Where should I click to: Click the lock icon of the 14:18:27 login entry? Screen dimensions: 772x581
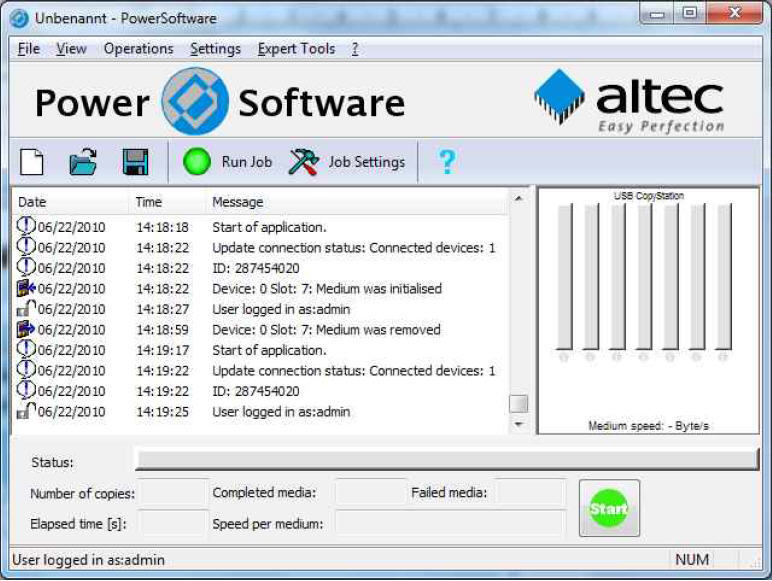point(26,309)
